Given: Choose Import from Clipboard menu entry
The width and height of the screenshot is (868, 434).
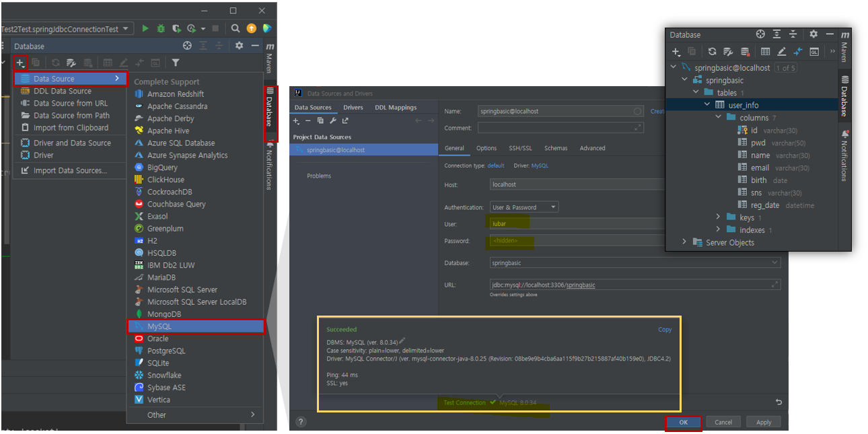Looking at the screenshot, I should coord(71,128).
